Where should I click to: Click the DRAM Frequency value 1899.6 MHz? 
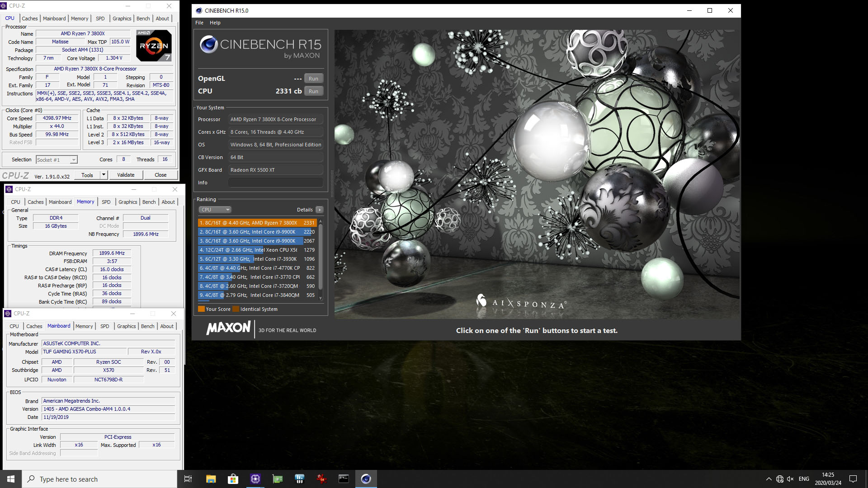point(112,253)
